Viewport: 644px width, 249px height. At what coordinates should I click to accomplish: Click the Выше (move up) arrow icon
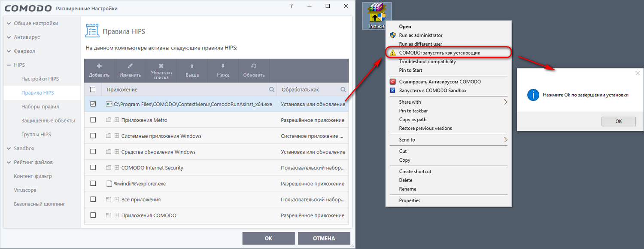tap(192, 66)
